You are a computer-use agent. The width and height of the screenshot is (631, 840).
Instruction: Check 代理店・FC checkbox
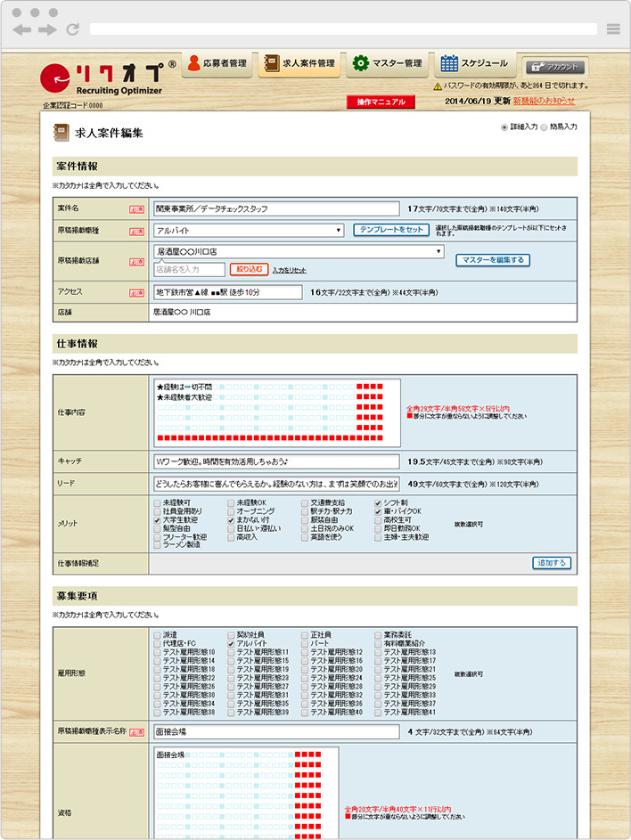coord(157,644)
